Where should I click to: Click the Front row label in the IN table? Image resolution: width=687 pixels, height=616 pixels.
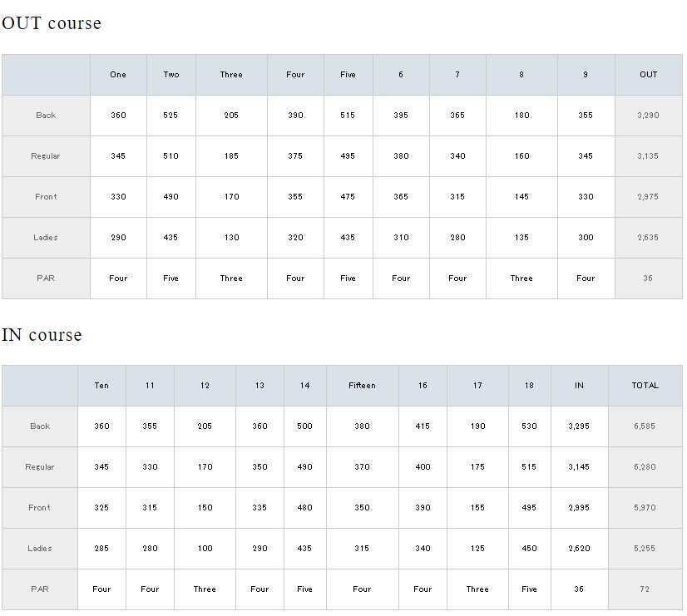pos(40,508)
